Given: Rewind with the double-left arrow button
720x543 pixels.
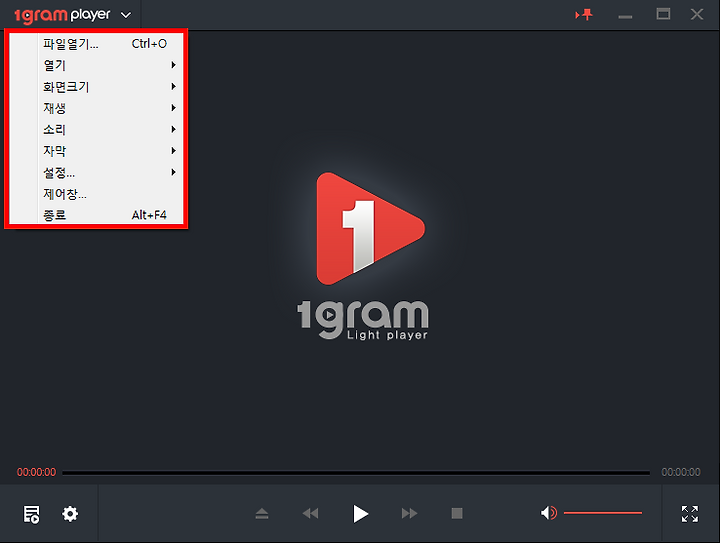Looking at the screenshot, I should [x=310, y=513].
